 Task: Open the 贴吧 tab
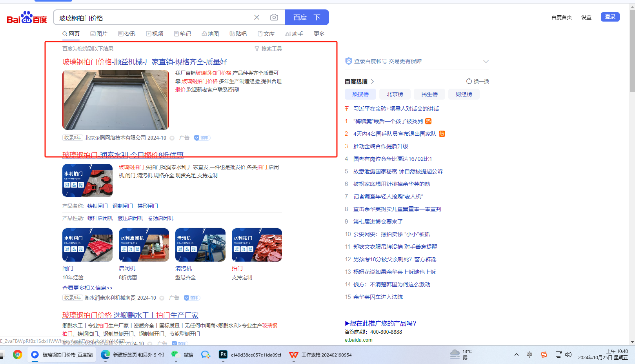click(x=238, y=34)
